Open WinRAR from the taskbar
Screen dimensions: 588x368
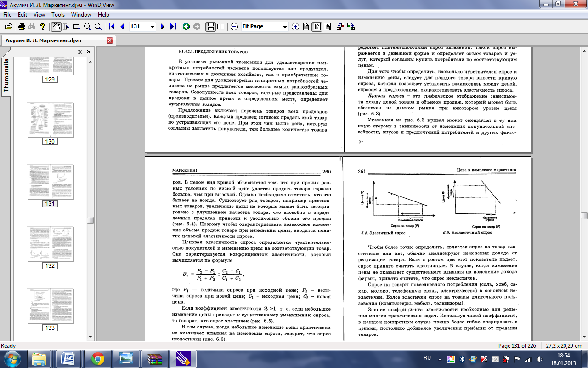[154, 358]
